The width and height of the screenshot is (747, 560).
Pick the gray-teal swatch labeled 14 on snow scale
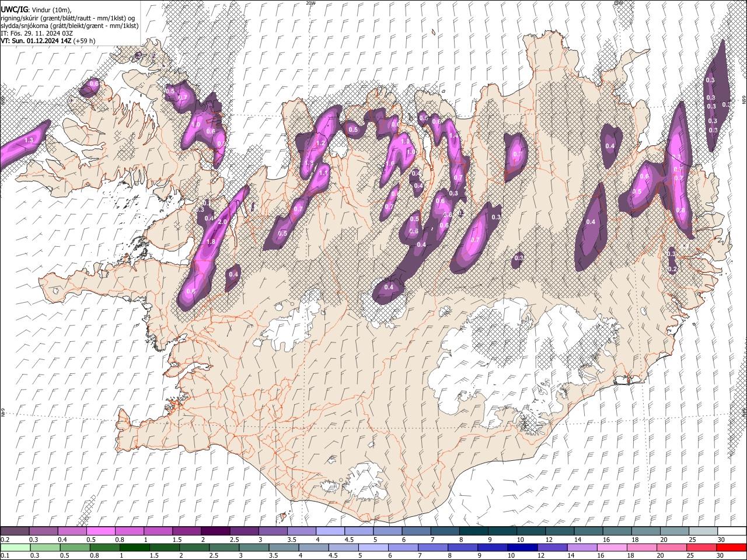tap(588, 531)
